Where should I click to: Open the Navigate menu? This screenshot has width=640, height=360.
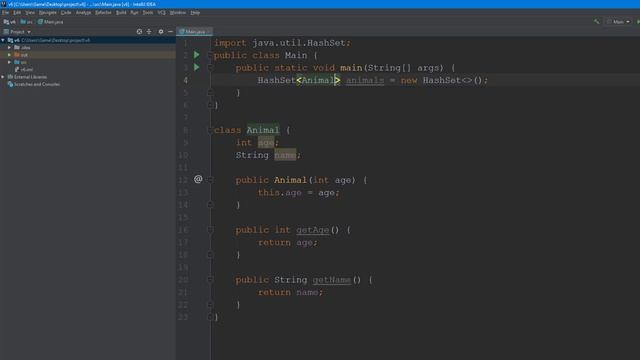(48, 13)
